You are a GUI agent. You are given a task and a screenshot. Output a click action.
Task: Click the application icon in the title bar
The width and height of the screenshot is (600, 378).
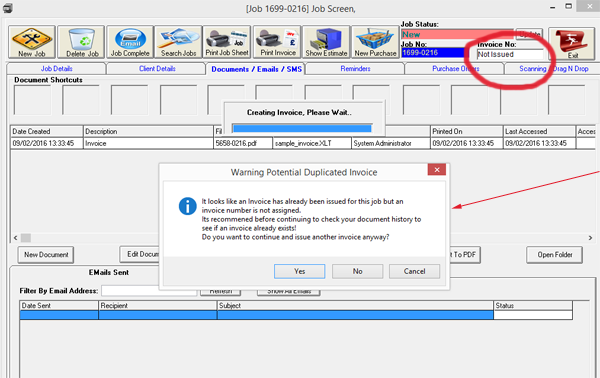pos(8,8)
